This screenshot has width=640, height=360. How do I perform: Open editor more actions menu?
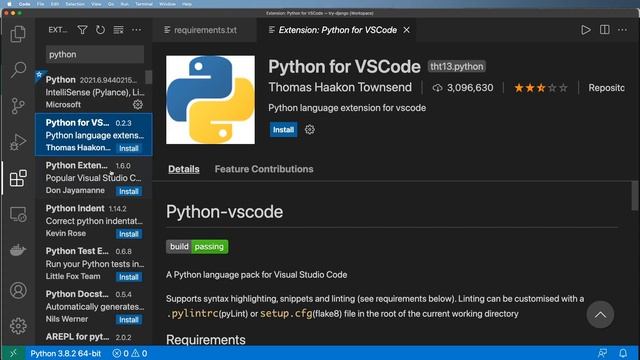click(622, 30)
